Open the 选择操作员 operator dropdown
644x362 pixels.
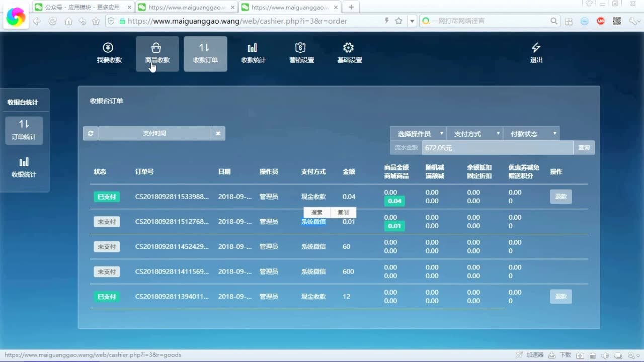pos(417,133)
